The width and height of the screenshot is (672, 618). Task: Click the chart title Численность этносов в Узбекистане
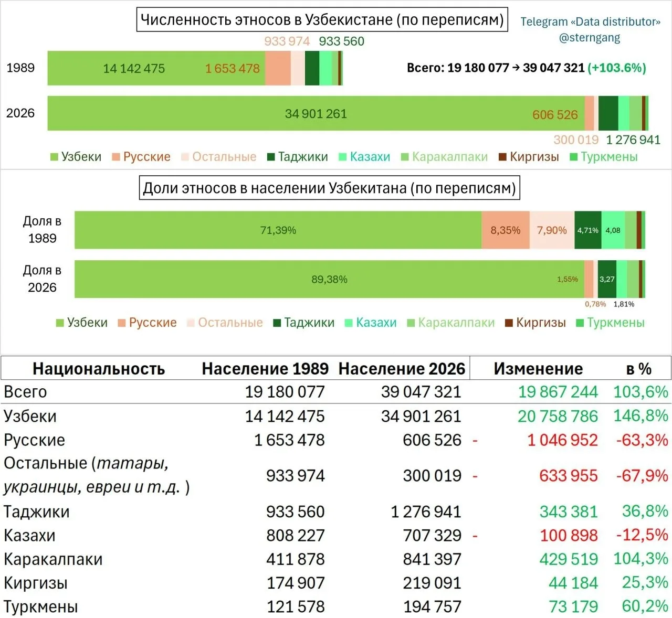click(x=322, y=20)
